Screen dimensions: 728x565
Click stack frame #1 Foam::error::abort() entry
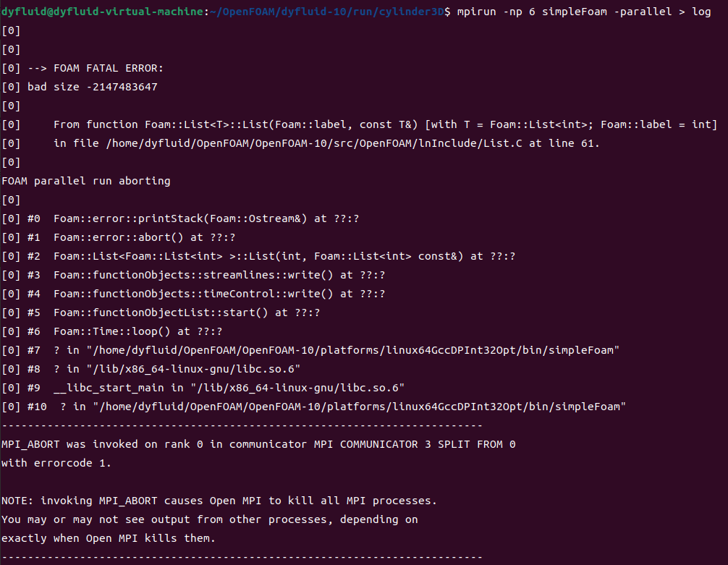click(x=145, y=237)
